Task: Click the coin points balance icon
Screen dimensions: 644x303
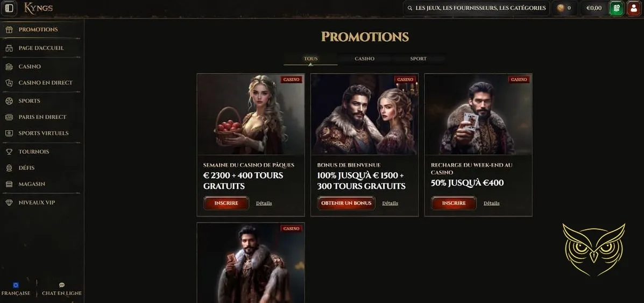Action: click(560, 8)
